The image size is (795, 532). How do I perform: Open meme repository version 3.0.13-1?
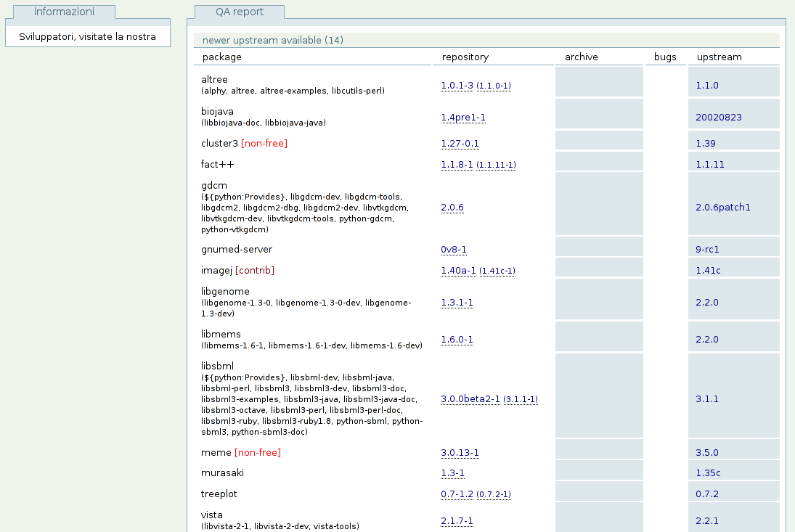click(x=460, y=453)
